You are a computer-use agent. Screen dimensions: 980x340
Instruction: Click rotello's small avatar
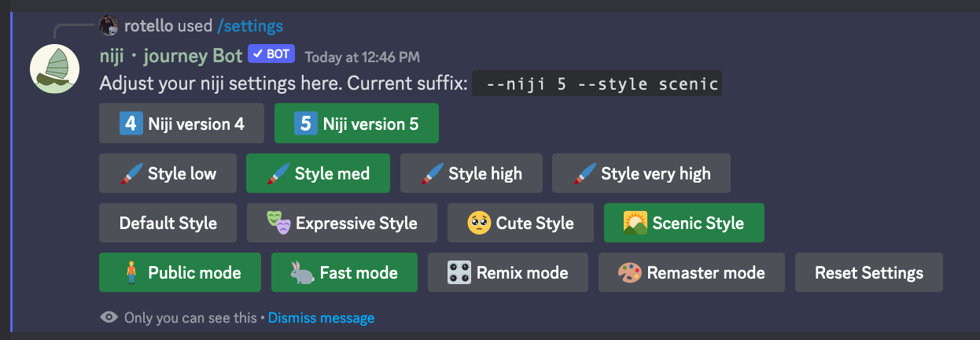[x=109, y=26]
